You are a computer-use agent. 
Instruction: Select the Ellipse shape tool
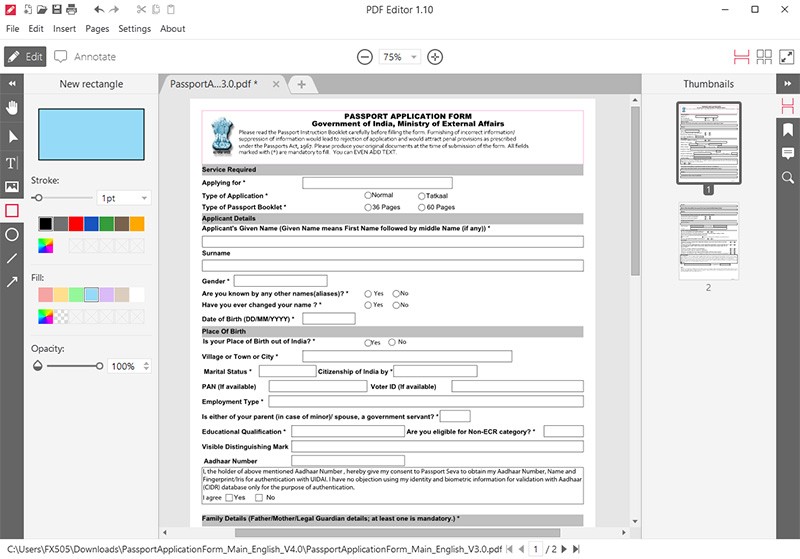12,235
